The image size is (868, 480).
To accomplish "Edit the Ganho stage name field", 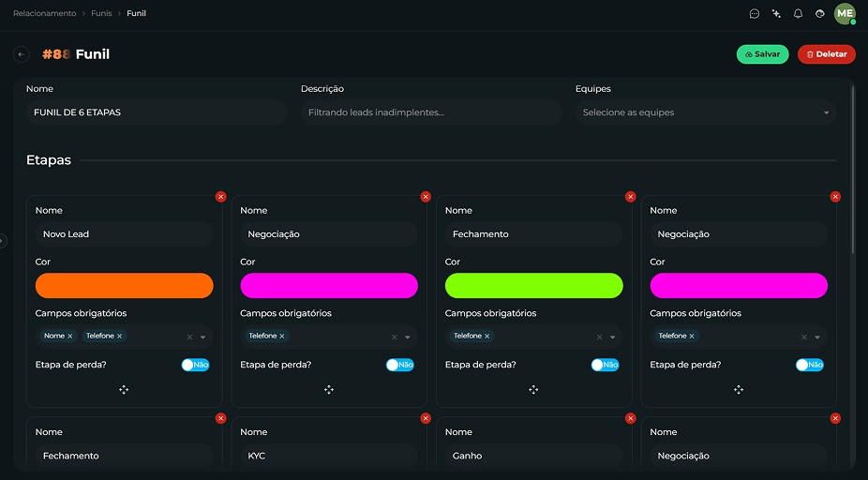I will [533, 456].
